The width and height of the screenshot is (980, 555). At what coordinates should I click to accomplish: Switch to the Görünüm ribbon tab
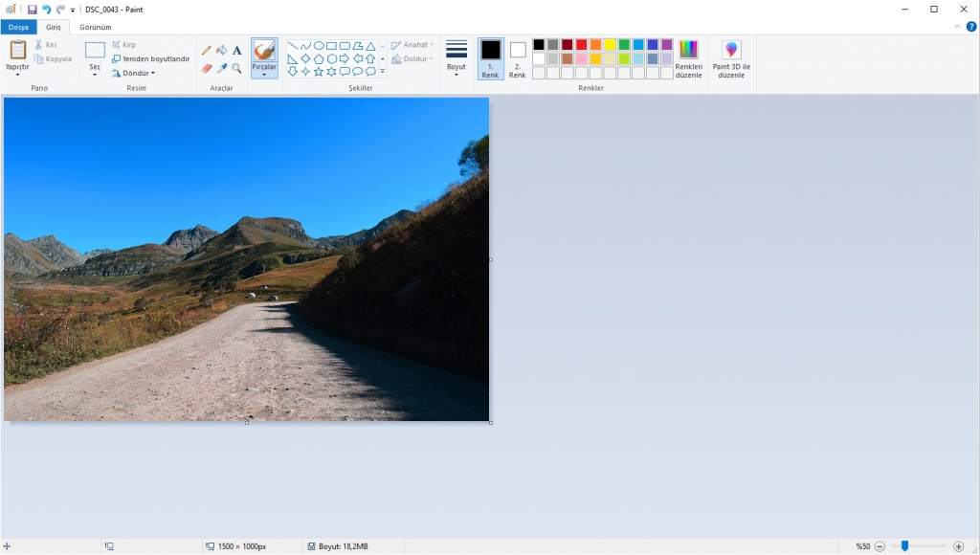point(95,27)
